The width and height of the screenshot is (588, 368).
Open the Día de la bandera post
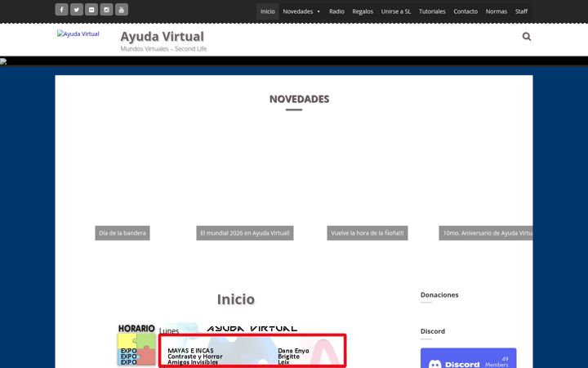click(x=122, y=233)
